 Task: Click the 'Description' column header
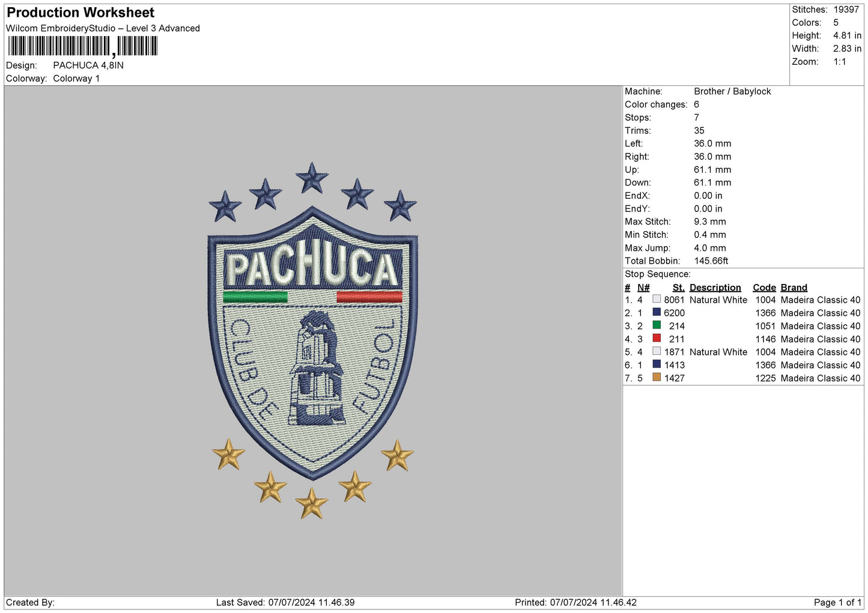715,288
